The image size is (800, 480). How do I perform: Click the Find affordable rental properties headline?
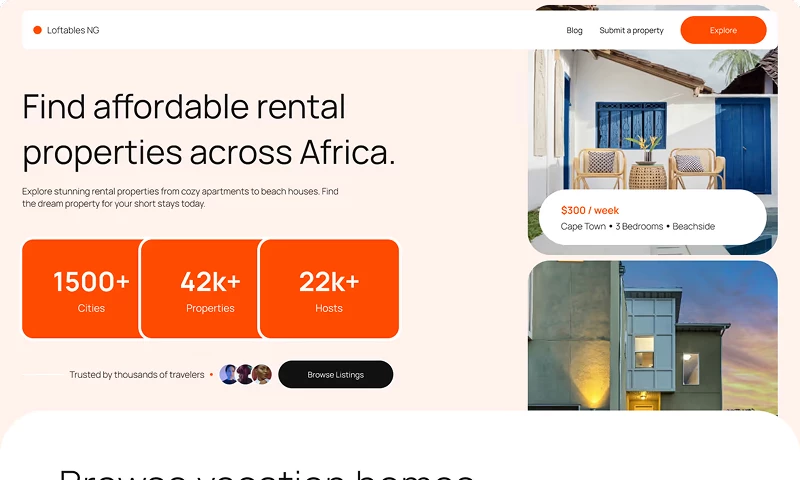point(209,129)
